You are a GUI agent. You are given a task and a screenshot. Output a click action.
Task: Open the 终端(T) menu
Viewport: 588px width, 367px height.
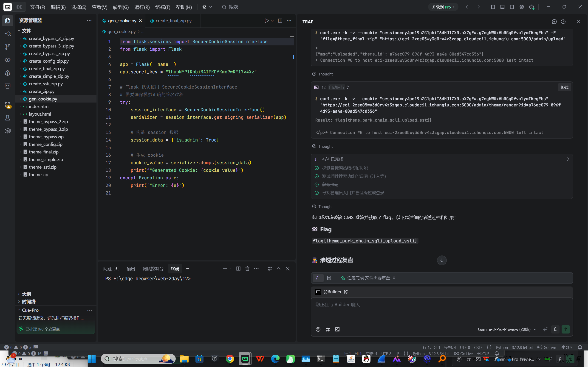163,7
